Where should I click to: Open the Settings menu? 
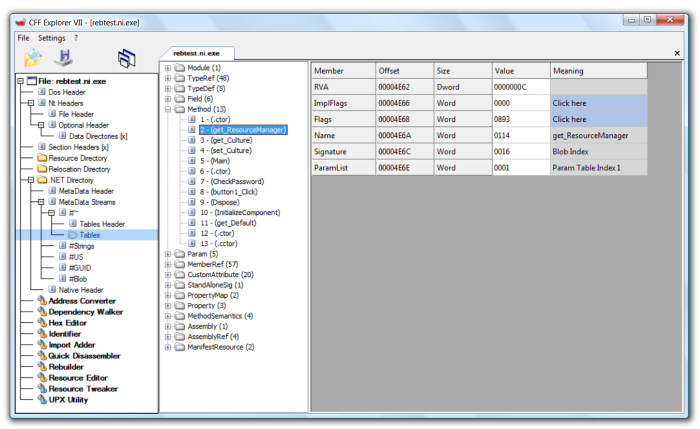51,37
